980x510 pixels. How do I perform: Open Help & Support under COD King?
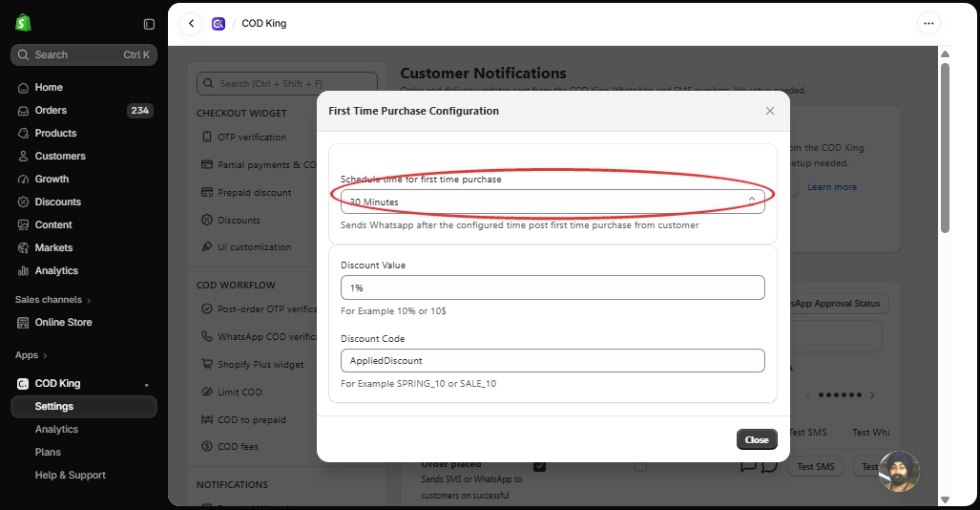70,476
